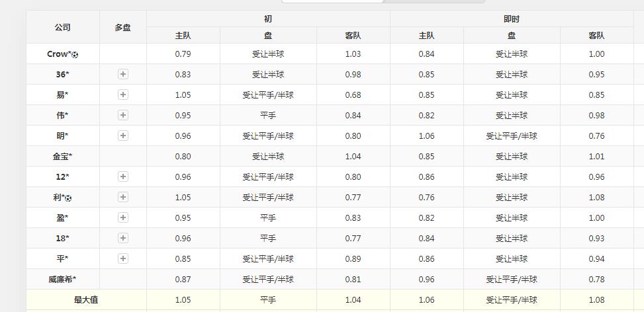
Task: Click soccer ball icon beside Crow*
Action: [x=75, y=54]
